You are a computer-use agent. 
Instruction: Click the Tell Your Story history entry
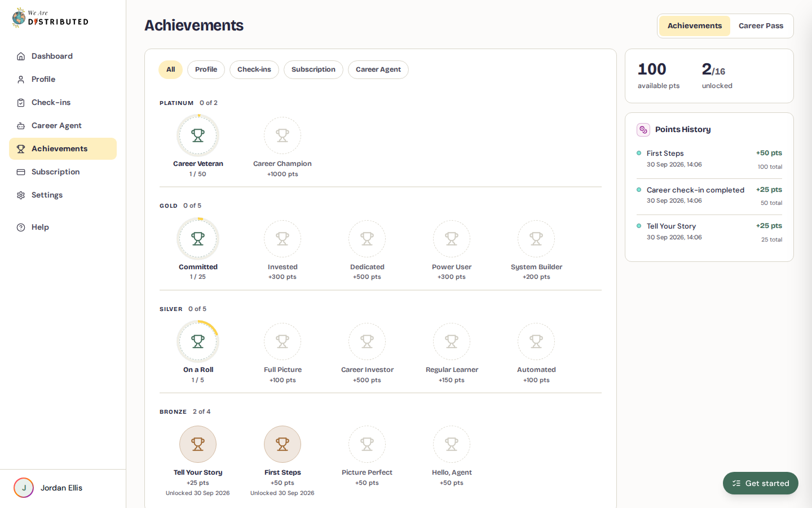(x=709, y=232)
